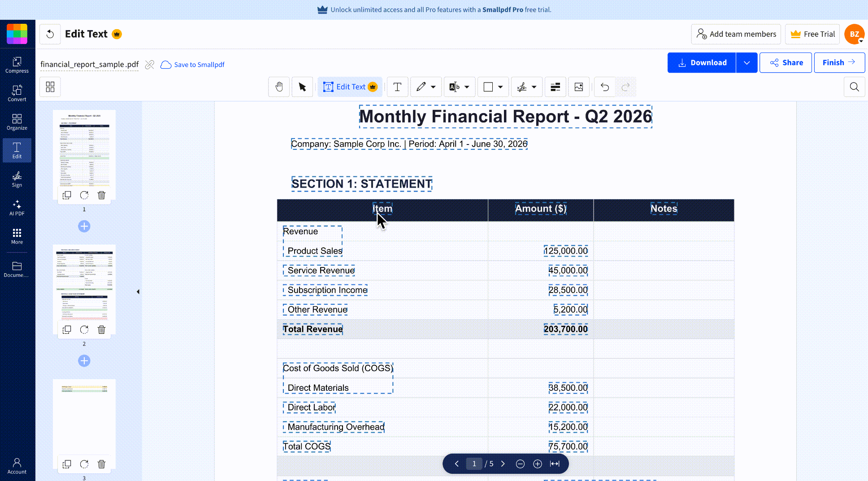This screenshot has height=481, width=868.
Task: Expand the signature tool options arrow
Action: [534, 87]
